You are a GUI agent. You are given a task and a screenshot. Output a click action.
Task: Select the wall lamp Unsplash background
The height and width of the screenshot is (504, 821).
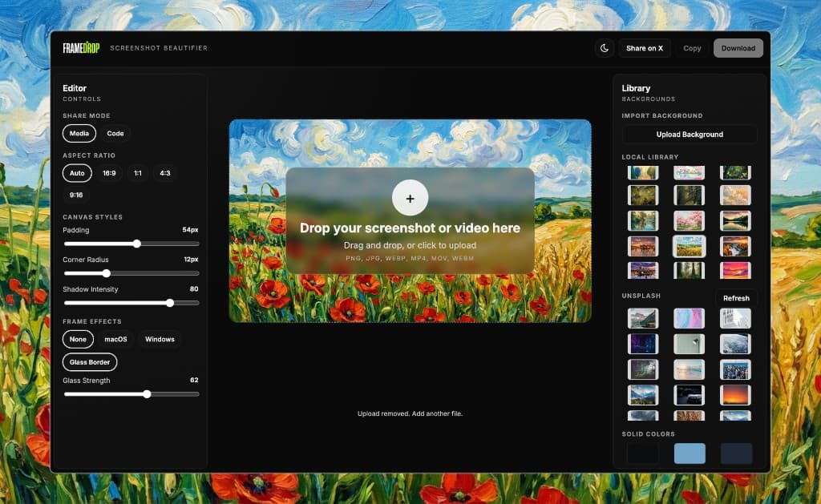click(689, 344)
